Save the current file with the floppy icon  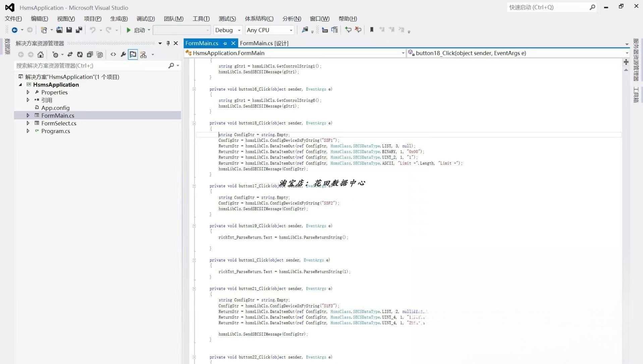tap(69, 30)
